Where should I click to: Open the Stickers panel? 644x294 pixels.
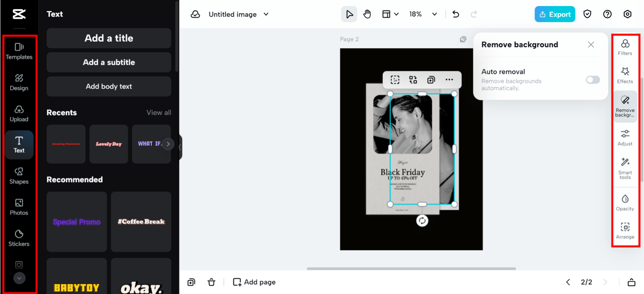(x=19, y=238)
